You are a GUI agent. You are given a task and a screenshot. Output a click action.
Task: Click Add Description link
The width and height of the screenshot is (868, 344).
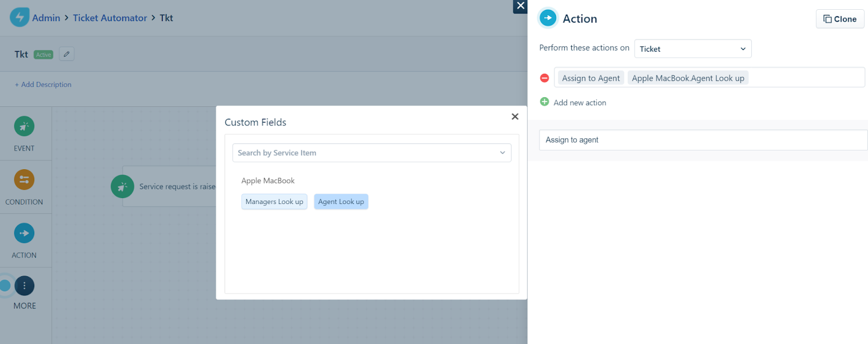pos(43,85)
